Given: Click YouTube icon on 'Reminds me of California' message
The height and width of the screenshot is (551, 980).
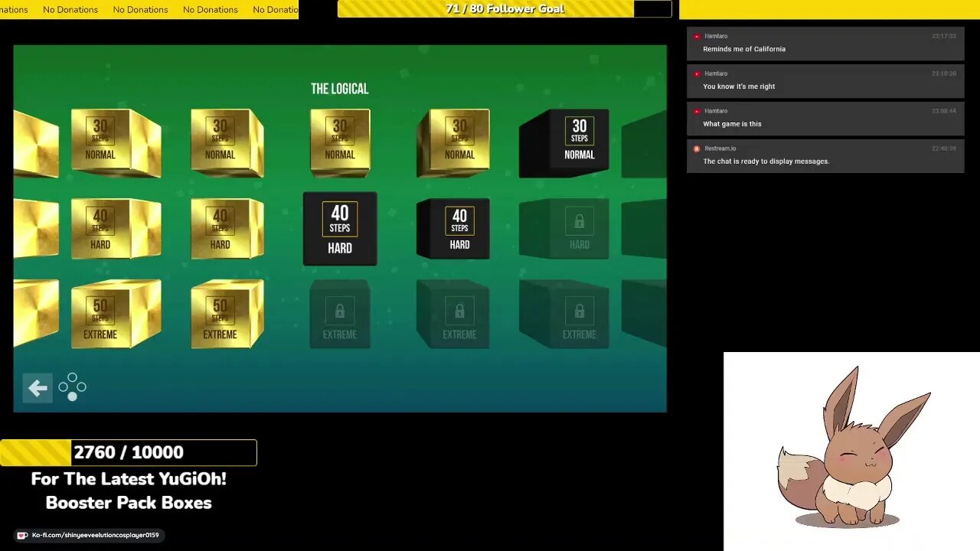Looking at the screenshot, I should [x=697, y=37].
